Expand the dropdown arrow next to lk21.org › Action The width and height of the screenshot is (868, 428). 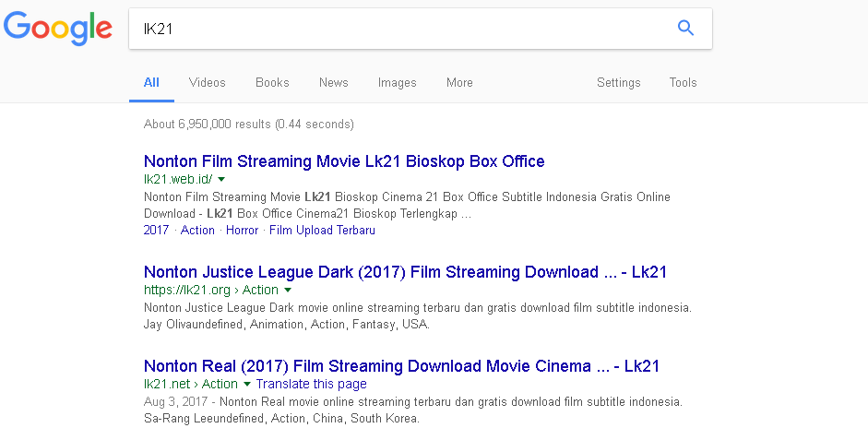point(287,291)
